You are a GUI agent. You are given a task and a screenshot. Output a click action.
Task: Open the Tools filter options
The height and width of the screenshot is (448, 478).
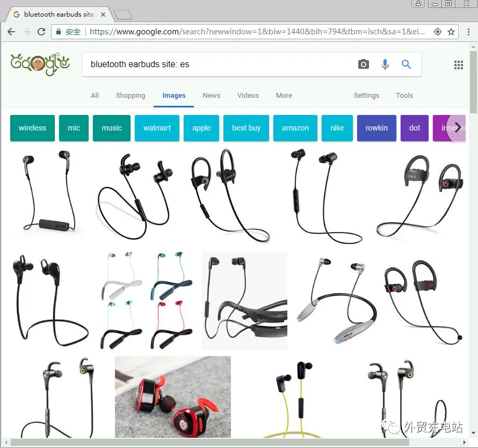click(404, 96)
